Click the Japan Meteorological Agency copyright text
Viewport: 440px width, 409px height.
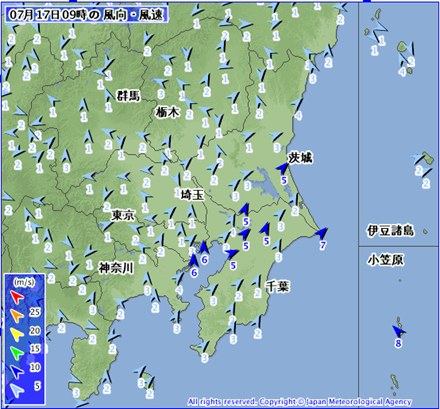tap(300, 402)
